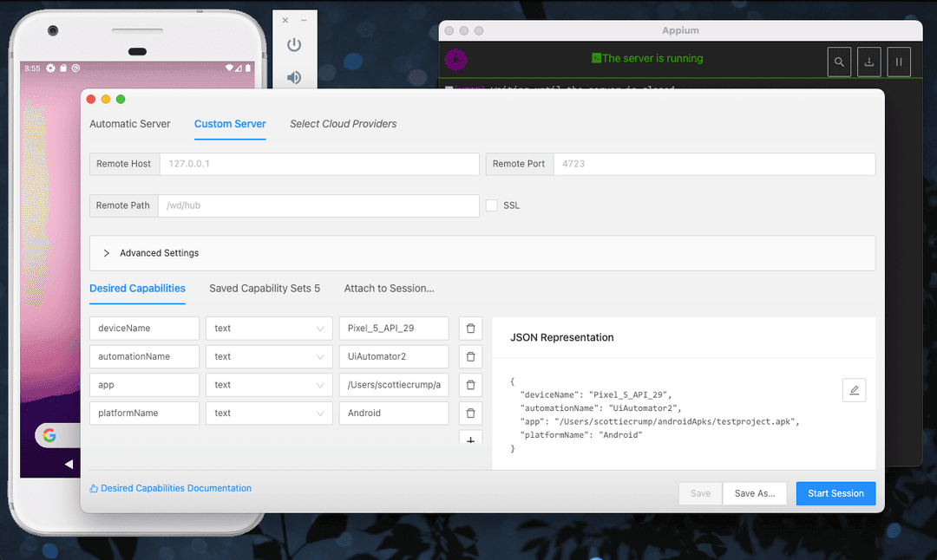Image resolution: width=937 pixels, height=560 pixels.
Task: Remove the platformName capability row
Action: [x=470, y=413]
